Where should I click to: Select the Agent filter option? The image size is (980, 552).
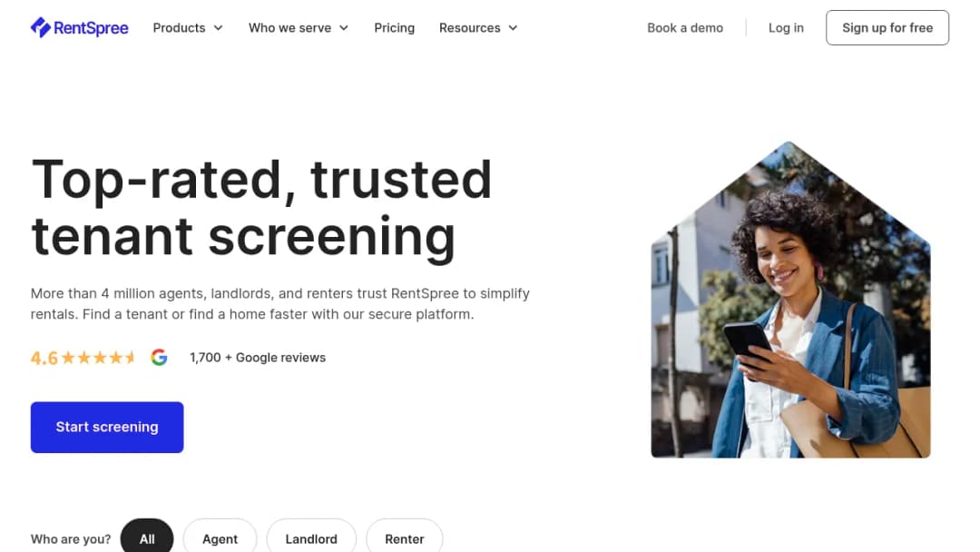pos(220,537)
